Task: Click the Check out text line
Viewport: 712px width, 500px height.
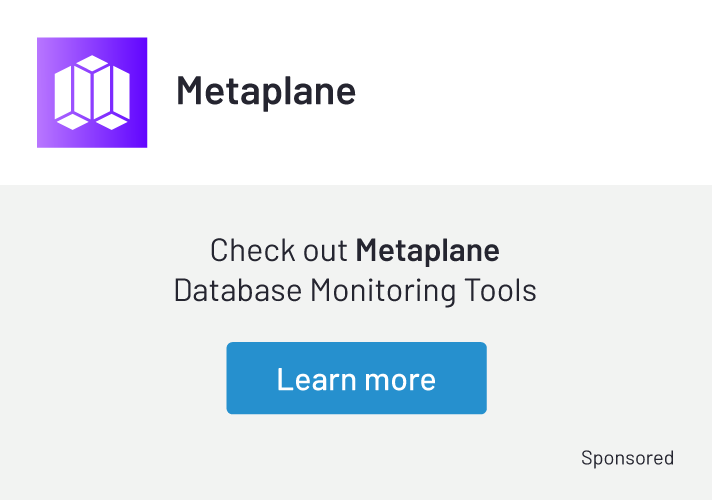Action: tap(281, 249)
